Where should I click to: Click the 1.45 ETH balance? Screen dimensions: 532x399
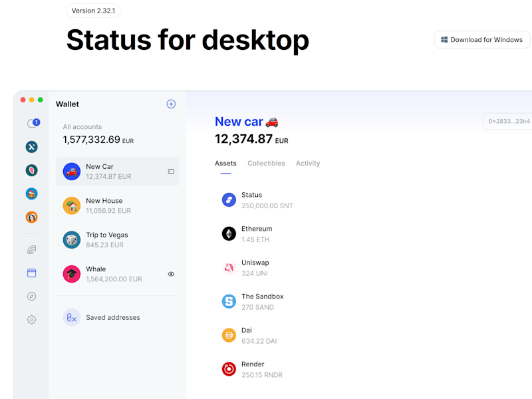[x=255, y=239]
